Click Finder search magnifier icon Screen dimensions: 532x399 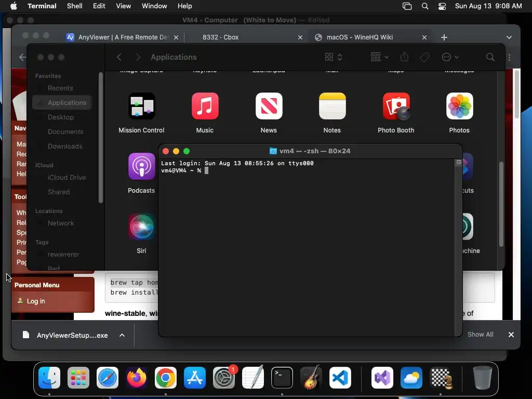[x=490, y=57]
